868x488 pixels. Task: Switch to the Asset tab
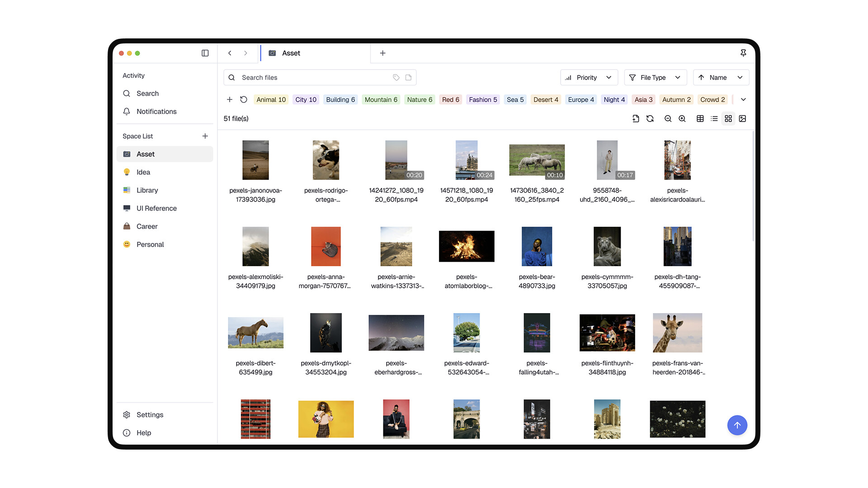point(291,53)
